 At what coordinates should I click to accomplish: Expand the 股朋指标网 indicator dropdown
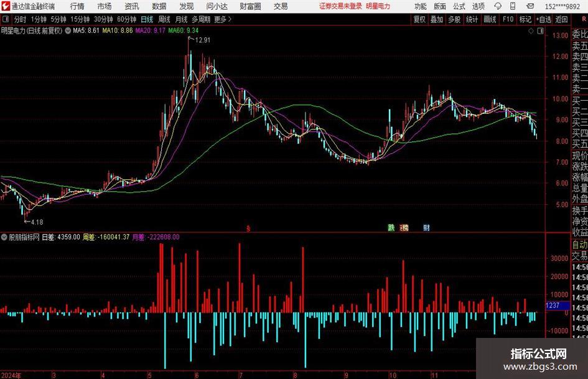tap(4, 237)
